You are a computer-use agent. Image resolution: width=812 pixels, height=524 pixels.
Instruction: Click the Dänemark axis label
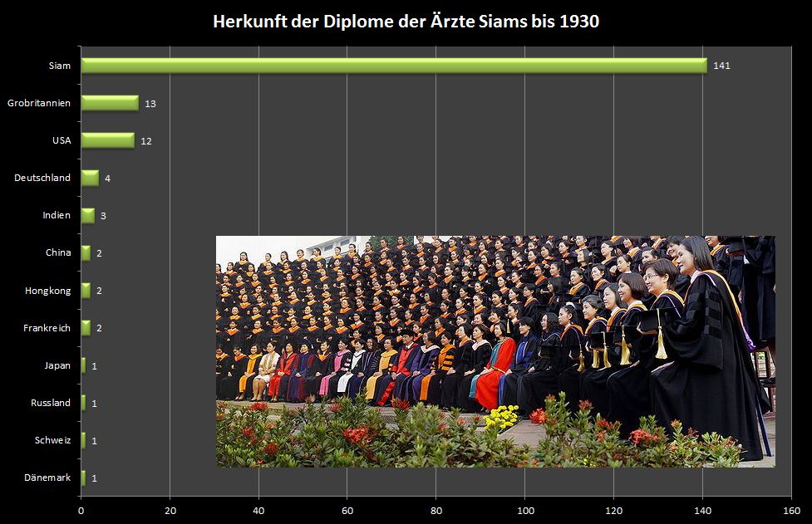click(x=49, y=477)
